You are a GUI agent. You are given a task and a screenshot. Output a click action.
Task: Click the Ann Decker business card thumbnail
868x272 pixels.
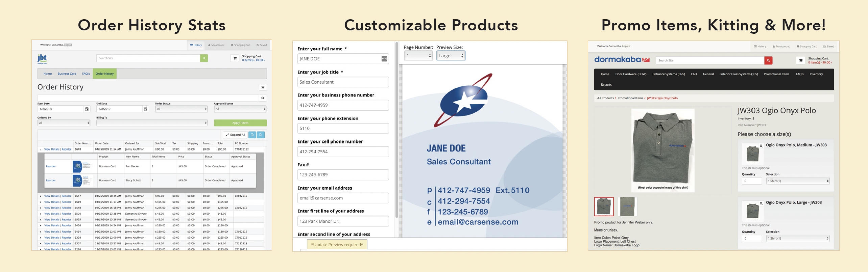click(x=83, y=166)
